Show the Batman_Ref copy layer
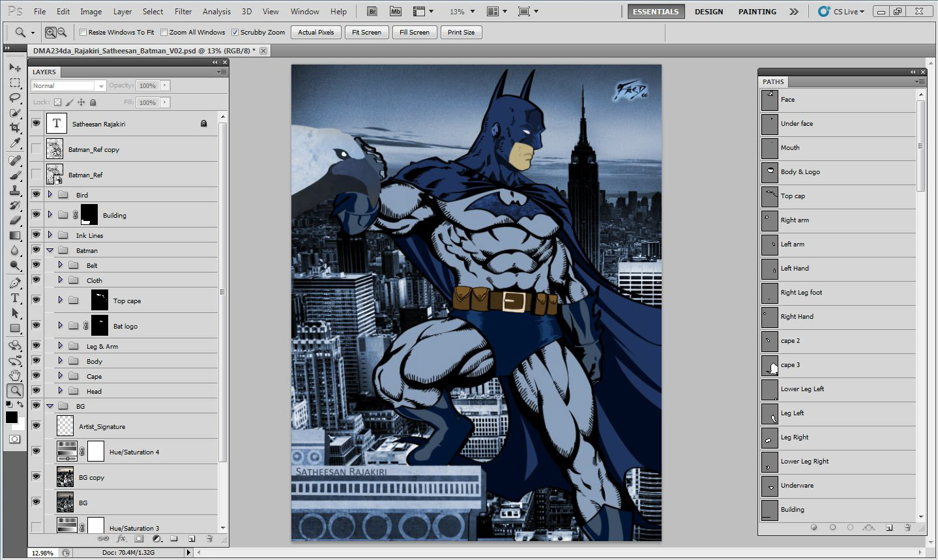Viewport: 938px width, 560px height. 36,149
